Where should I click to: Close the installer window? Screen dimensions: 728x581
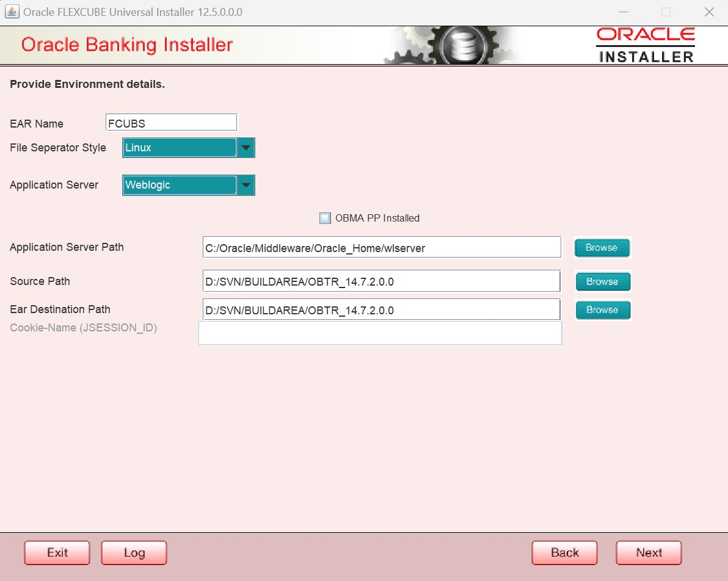click(x=709, y=12)
